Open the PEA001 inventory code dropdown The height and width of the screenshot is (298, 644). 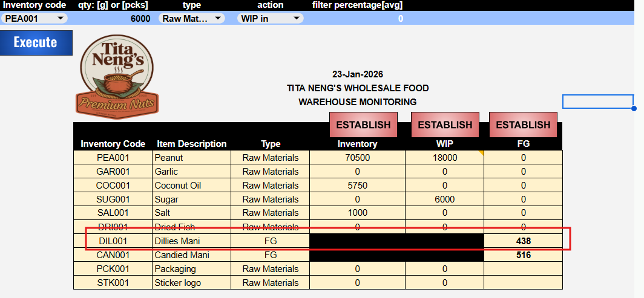34,18
